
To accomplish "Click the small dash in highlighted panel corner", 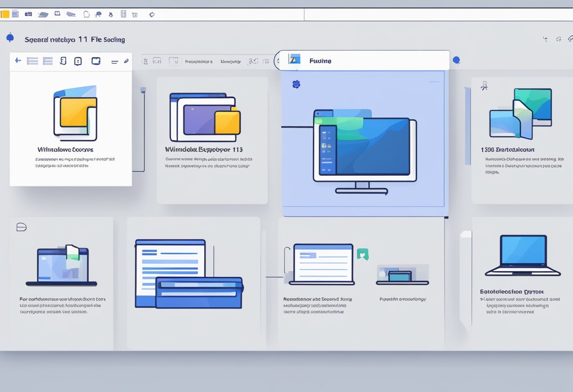I will tap(434, 82).
